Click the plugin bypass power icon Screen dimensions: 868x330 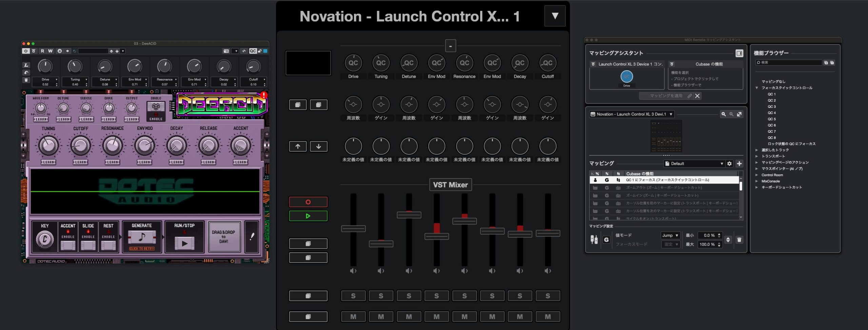coord(26,51)
